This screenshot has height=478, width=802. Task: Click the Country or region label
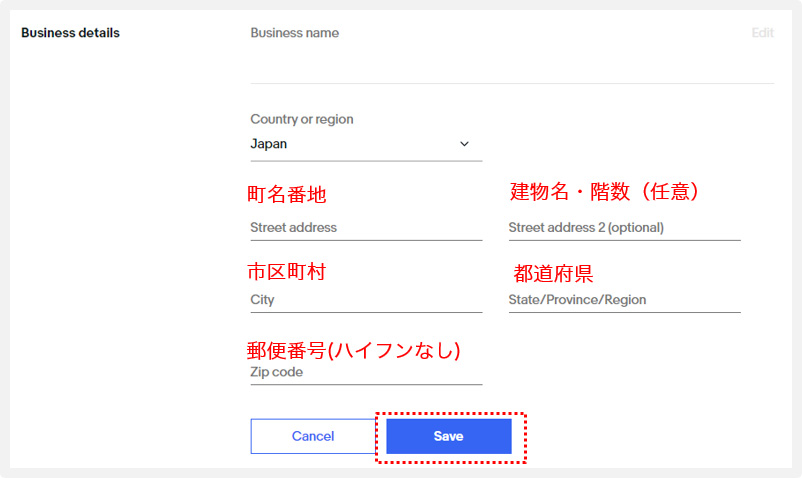pyautogui.click(x=302, y=119)
